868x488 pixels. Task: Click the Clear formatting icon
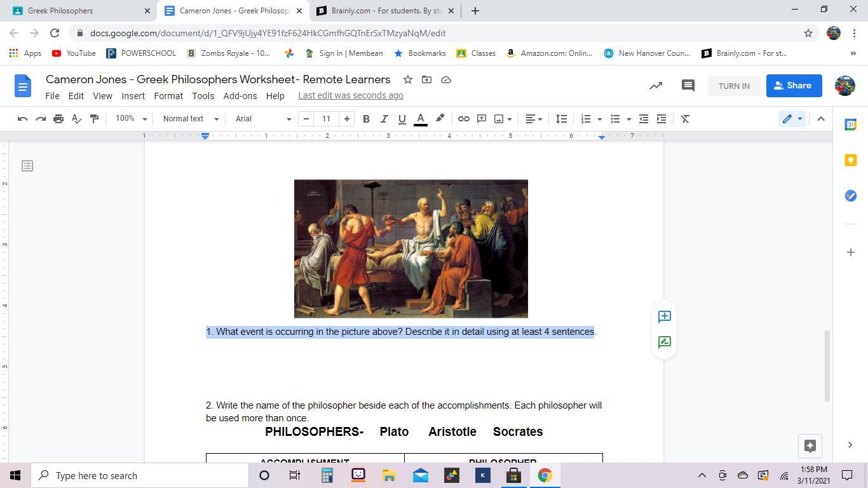coord(685,119)
